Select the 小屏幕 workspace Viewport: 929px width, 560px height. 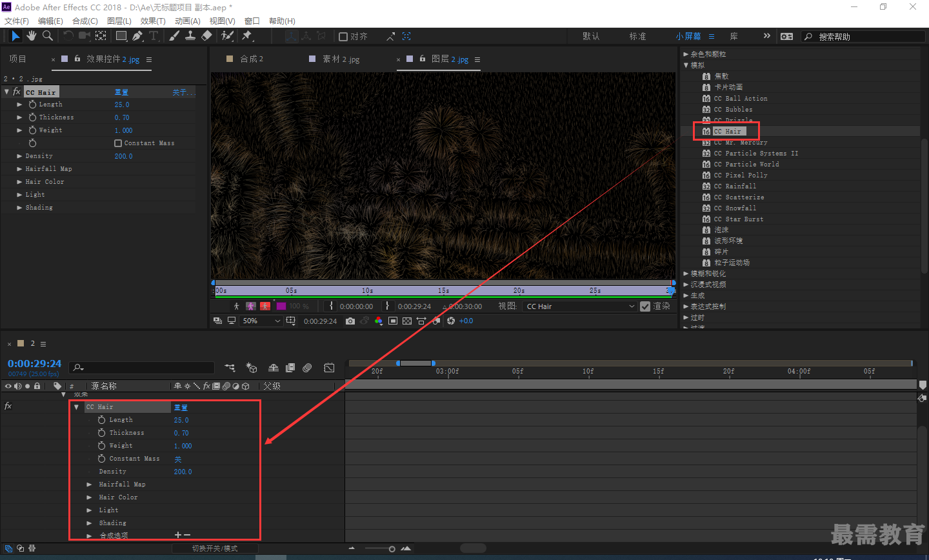click(x=688, y=37)
